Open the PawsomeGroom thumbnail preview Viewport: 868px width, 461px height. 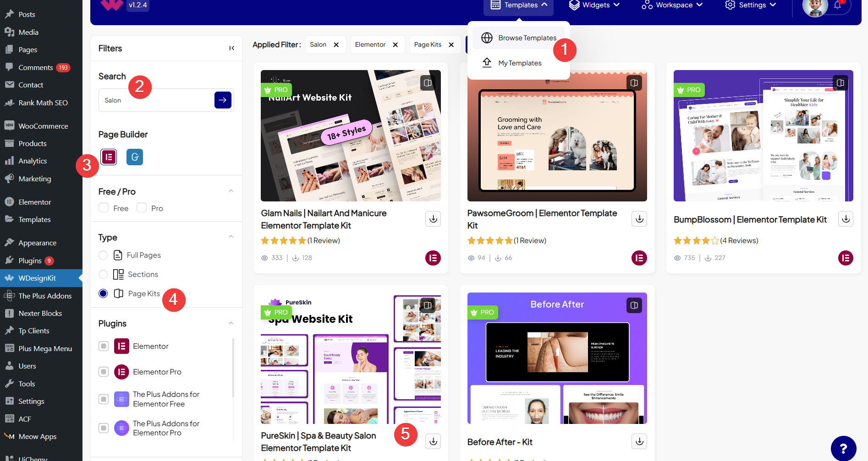557,136
